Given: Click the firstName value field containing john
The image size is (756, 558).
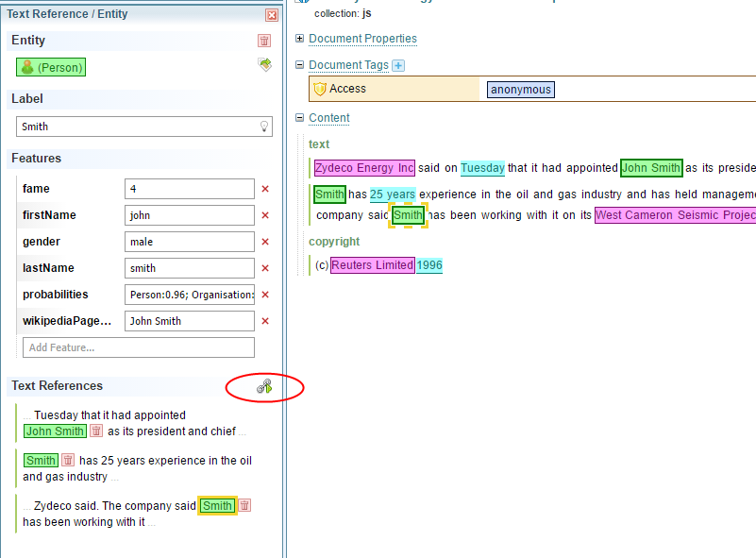Looking at the screenshot, I should click(189, 215).
